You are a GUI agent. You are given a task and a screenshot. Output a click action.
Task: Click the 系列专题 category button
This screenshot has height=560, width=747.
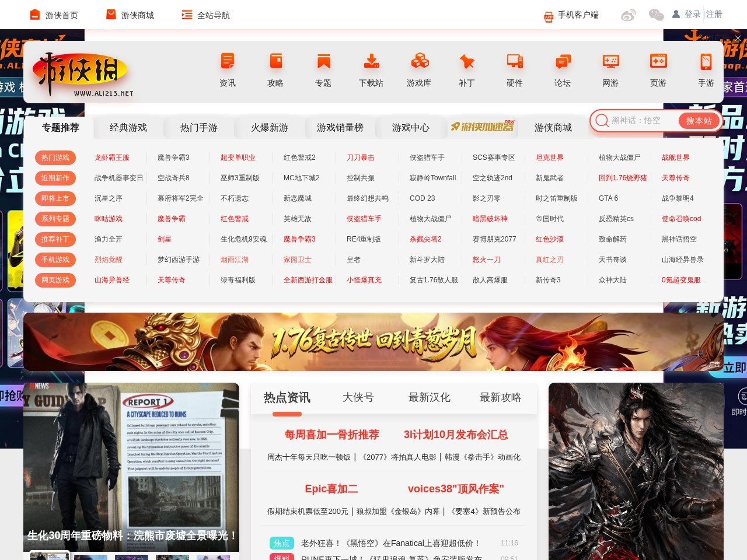pos(55,219)
